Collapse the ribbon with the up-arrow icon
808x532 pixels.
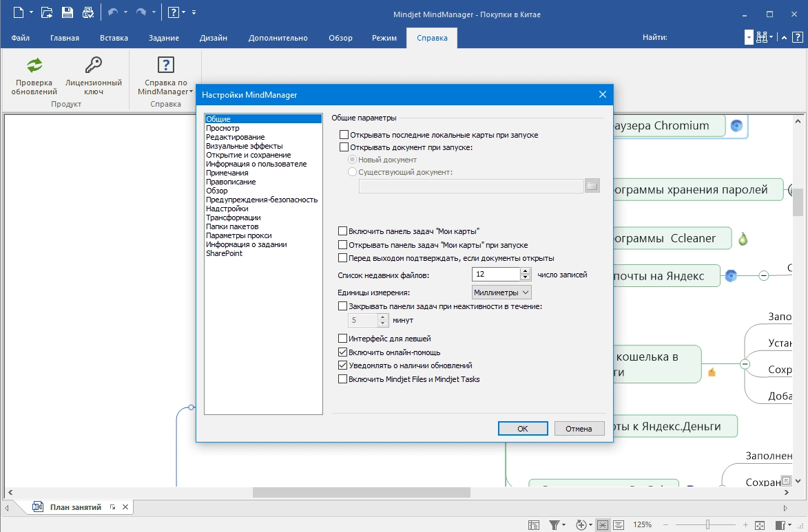tap(784, 38)
